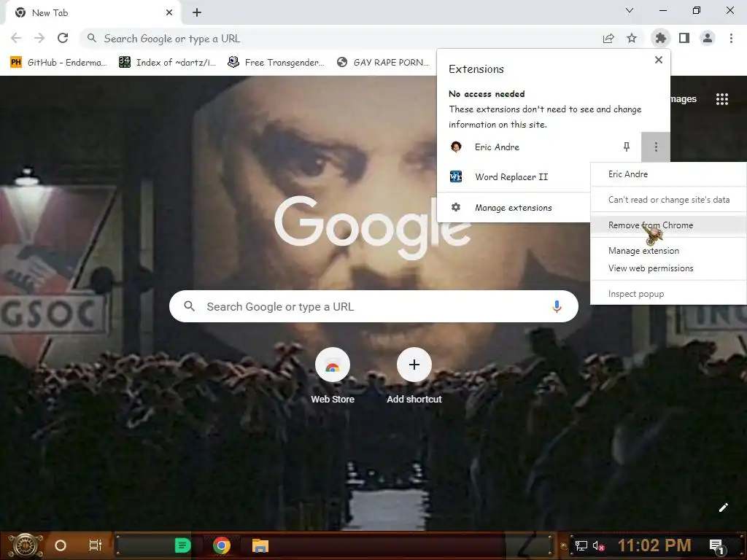
Task: Close the New Tab tab
Action: [x=169, y=13]
